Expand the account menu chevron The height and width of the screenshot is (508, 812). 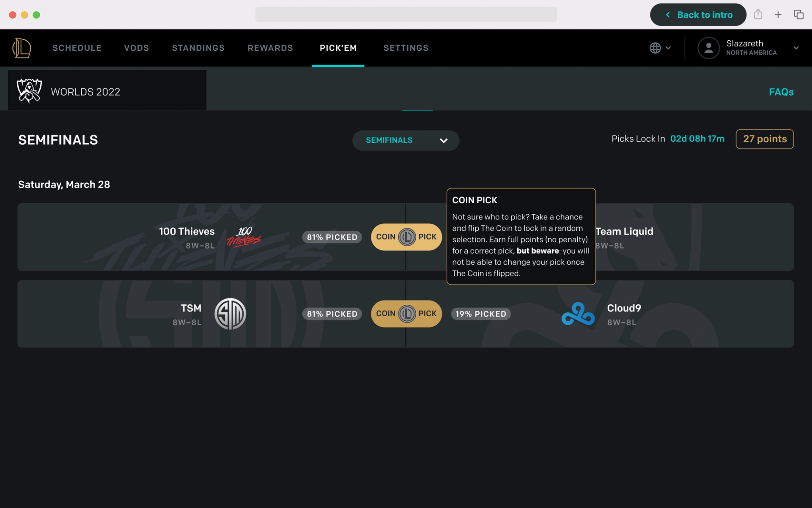pyautogui.click(x=796, y=48)
